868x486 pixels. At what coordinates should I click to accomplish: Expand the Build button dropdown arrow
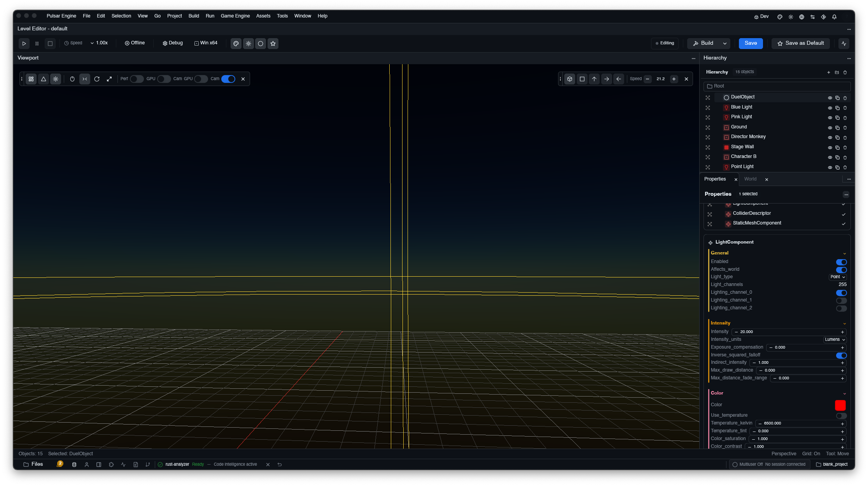click(725, 44)
